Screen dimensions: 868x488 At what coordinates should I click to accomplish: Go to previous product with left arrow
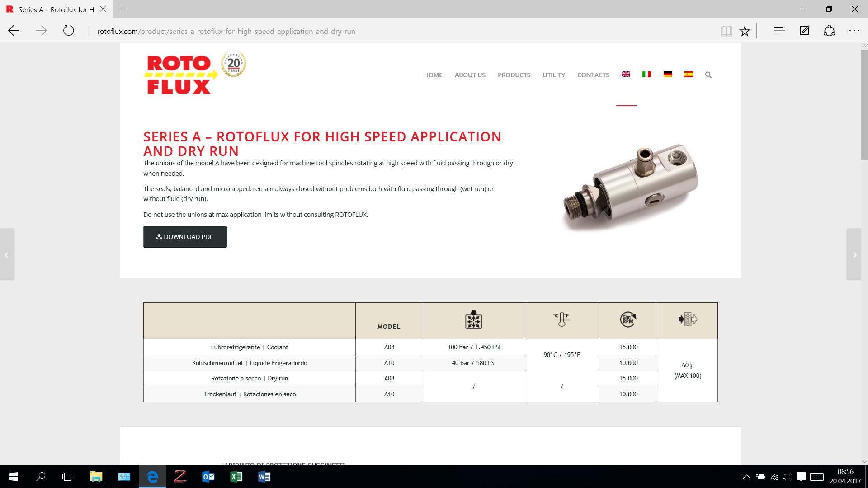tap(7, 255)
